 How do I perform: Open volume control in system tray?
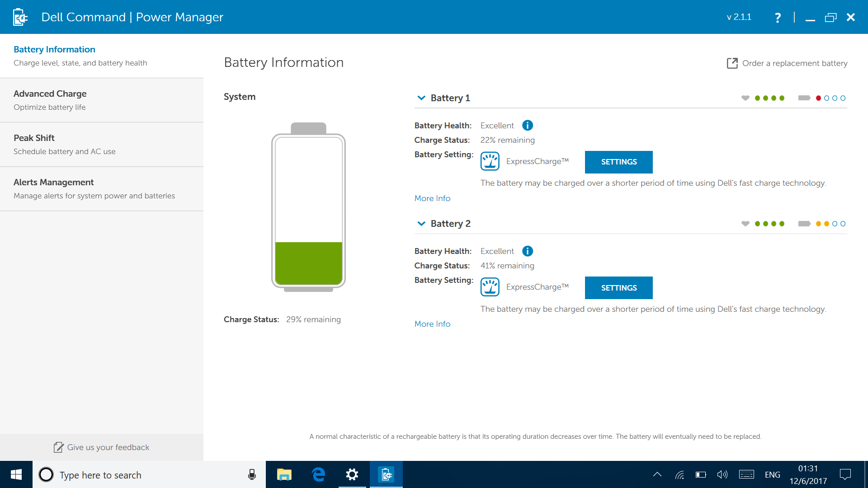[x=722, y=474]
